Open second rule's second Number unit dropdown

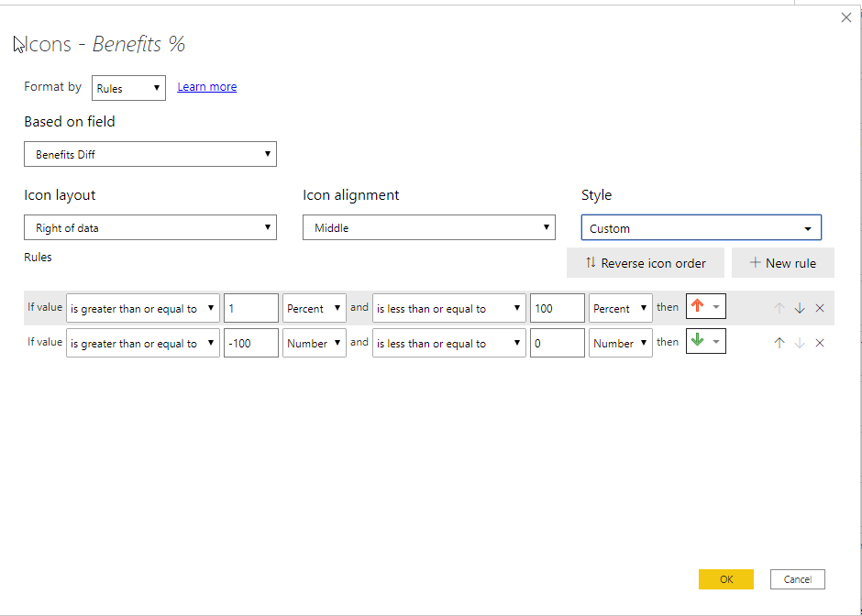tap(621, 343)
